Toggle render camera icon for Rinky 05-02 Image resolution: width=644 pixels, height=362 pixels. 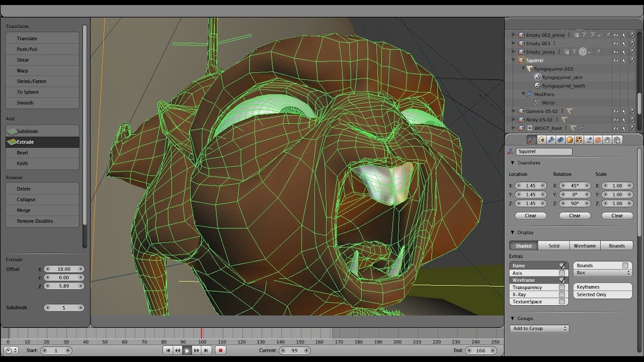[632, 120]
